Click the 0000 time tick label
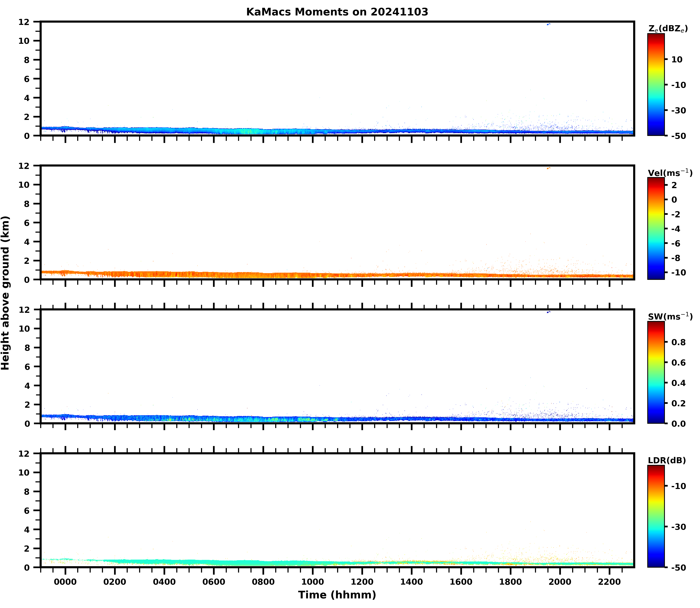Viewport: 700px width, 608px height. (x=65, y=582)
